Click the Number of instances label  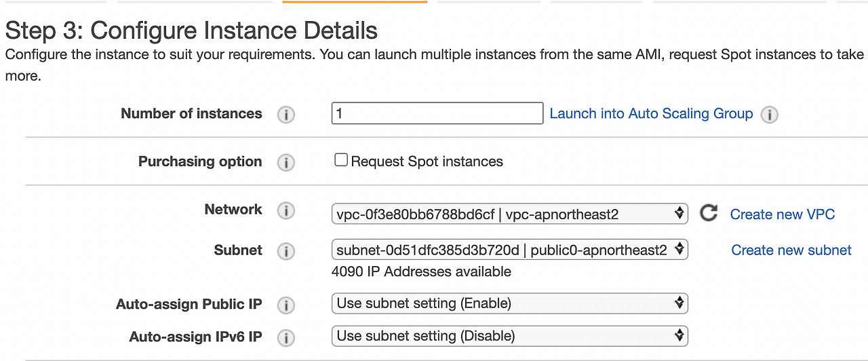click(x=191, y=114)
